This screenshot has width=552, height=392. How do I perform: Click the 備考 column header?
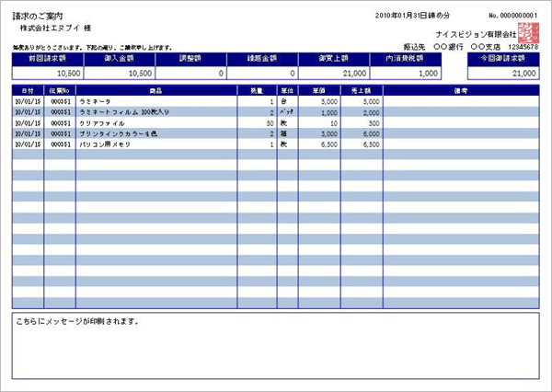pos(461,91)
